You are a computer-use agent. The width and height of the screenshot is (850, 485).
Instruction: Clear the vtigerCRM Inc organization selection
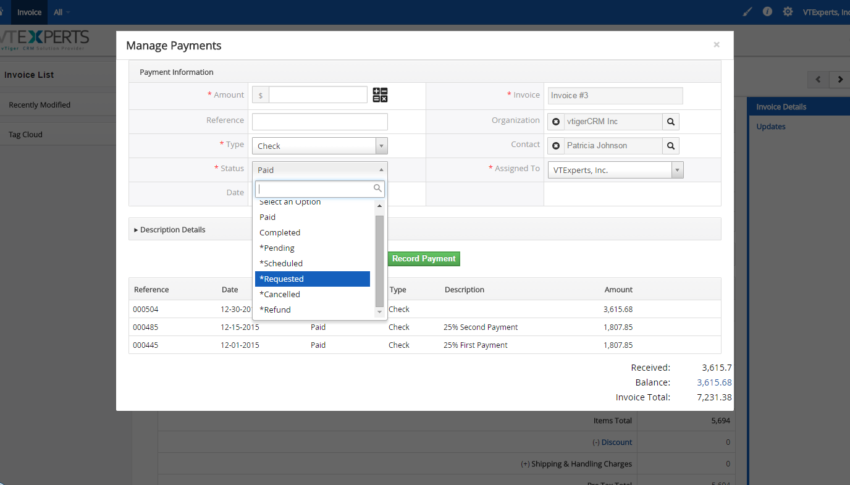(x=556, y=121)
